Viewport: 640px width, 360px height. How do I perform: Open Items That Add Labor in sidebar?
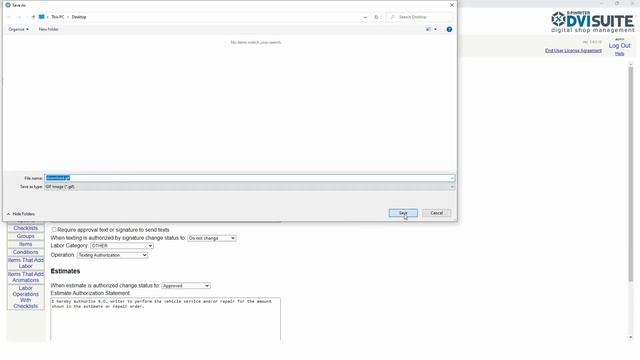25,263
